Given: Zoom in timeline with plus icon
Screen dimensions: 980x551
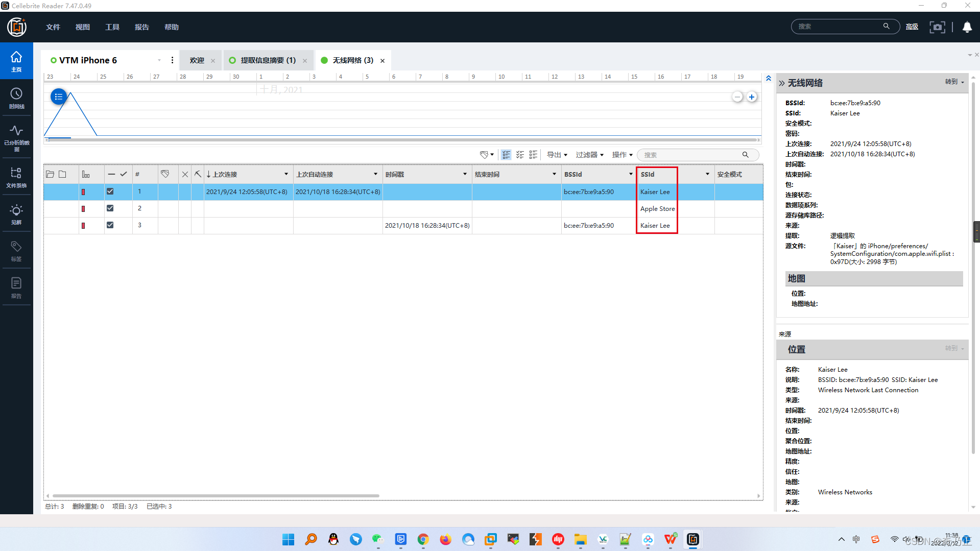Looking at the screenshot, I should (752, 97).
